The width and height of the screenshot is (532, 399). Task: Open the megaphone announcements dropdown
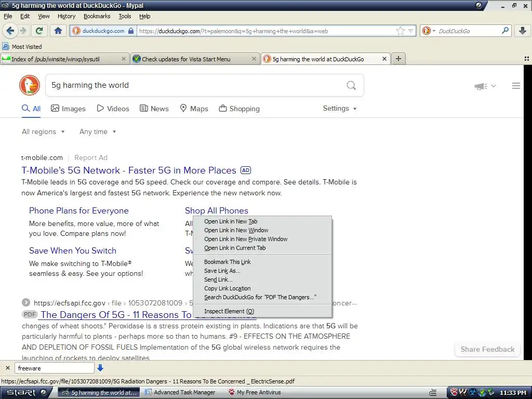pos(485,86)
